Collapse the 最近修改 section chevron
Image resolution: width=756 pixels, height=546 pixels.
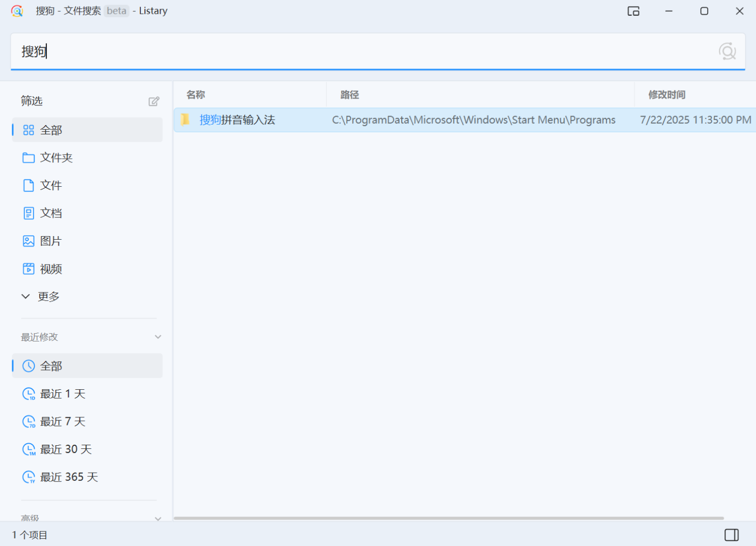click(158, 337)
